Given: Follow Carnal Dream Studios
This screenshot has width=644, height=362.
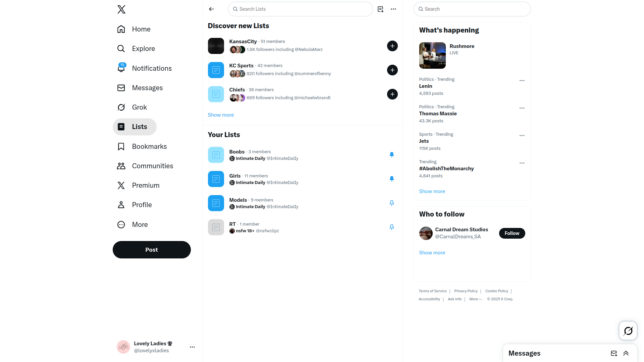Looking at the screenshot, I should (x=512, y=233).
